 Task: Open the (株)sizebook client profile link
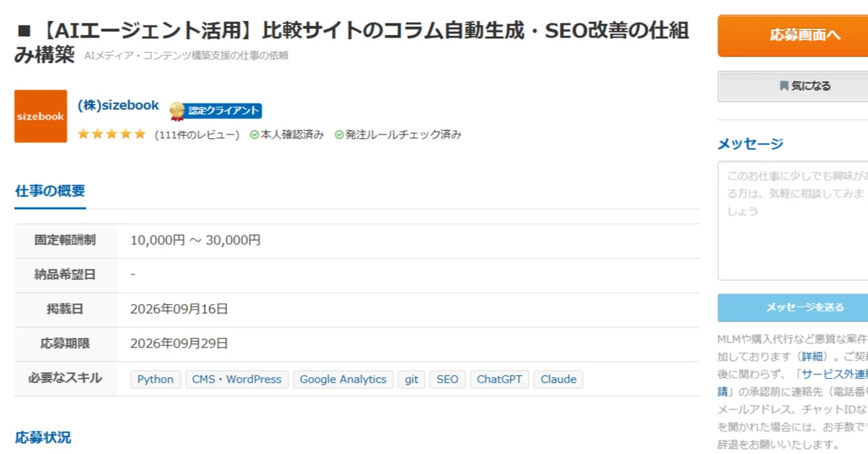(x=118, y=106)
